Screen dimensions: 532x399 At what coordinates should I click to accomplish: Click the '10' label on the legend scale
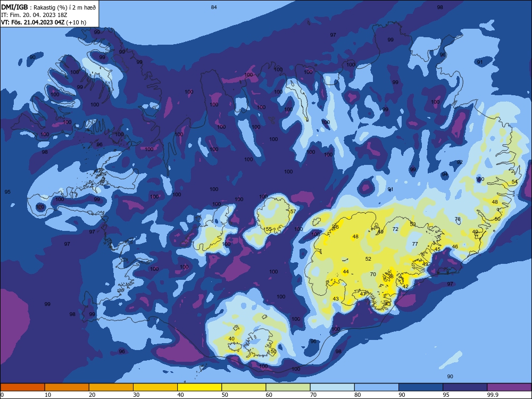click(x=48, y=395)
